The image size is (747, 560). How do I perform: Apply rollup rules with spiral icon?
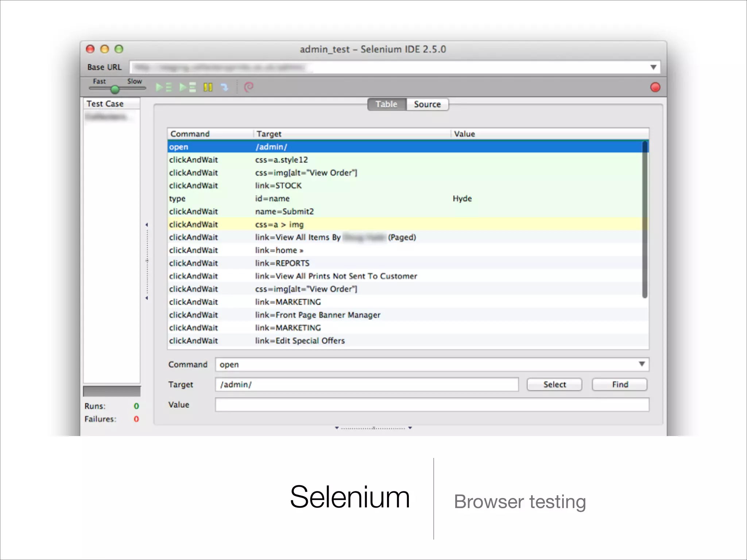(249, 87)
